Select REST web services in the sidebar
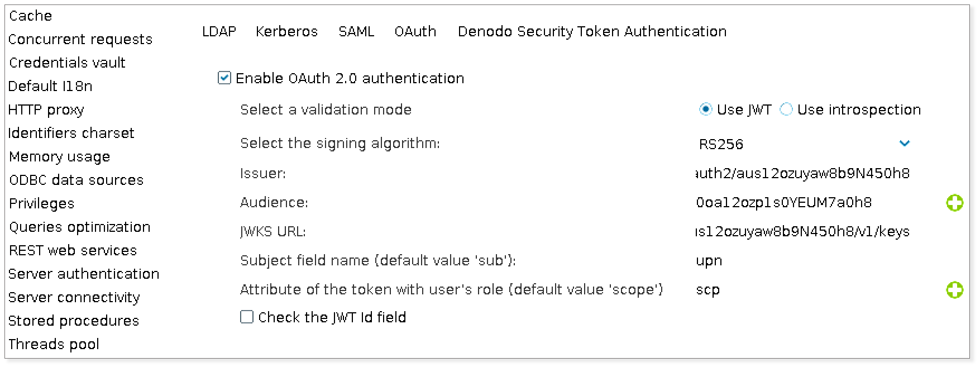This screenshot has height=367, width=980. tap(73, 250)
